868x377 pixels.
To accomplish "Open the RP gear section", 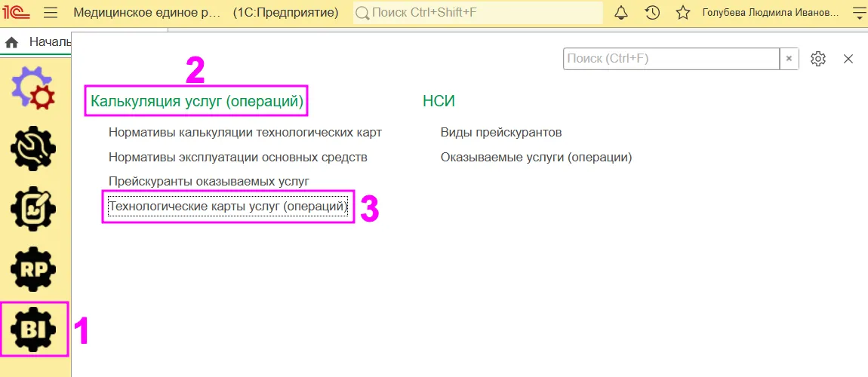I will point(34,269).
